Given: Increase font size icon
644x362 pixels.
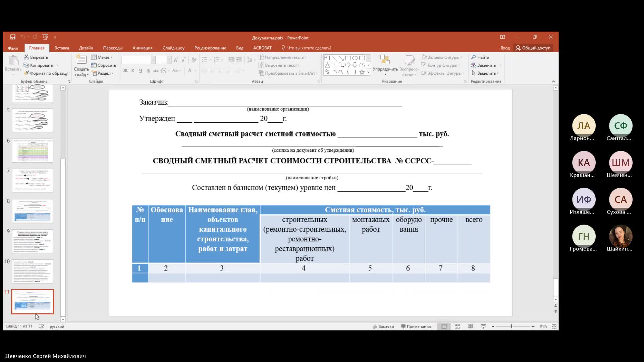Looking at the screenshot, I should coord(176,60).
